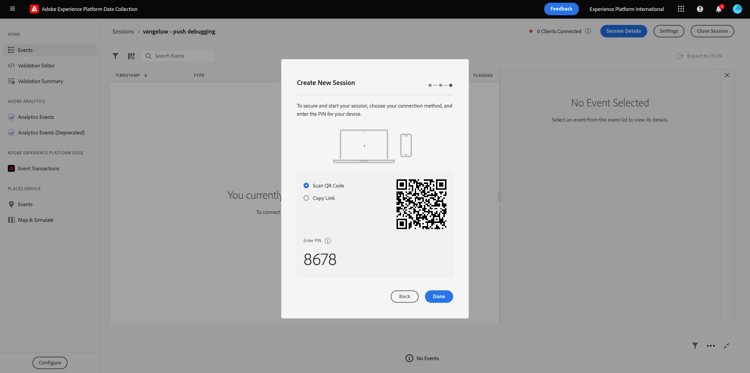The image size is (750, 373).
Task: Open the column settings icon
Action: tap(131, 56)
